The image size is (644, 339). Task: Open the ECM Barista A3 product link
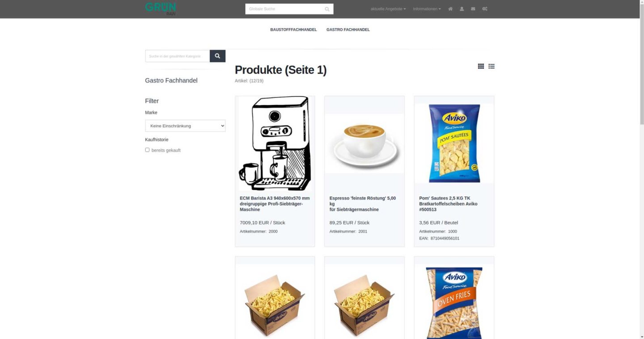tap(275, 203)
